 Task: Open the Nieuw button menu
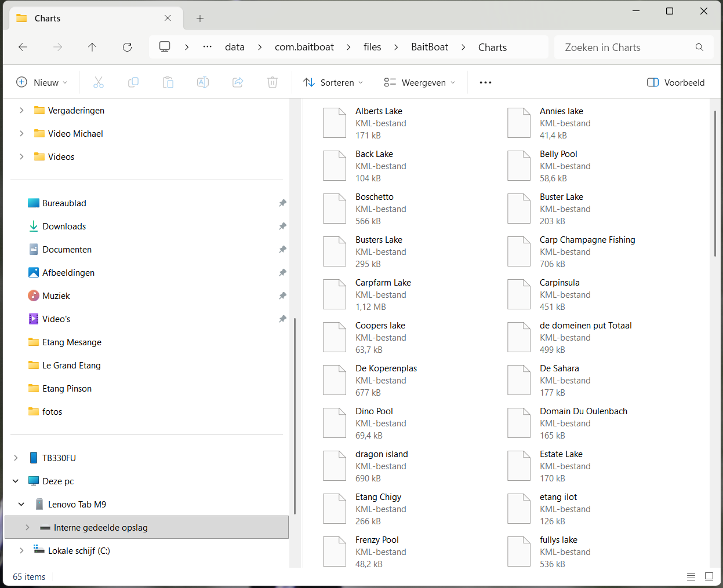click(x=42, y=83)
